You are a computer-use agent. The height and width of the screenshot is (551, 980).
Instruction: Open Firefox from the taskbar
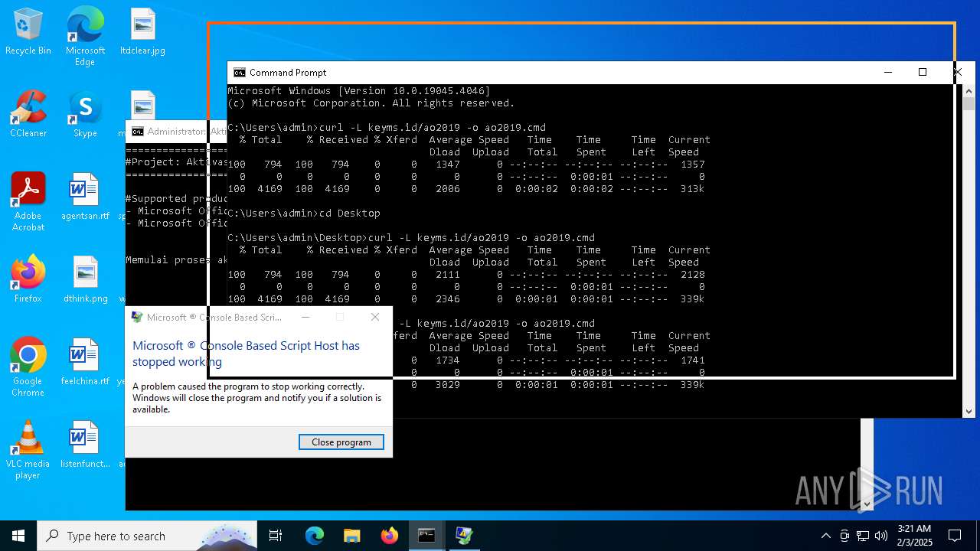click(x=390, y=536)
